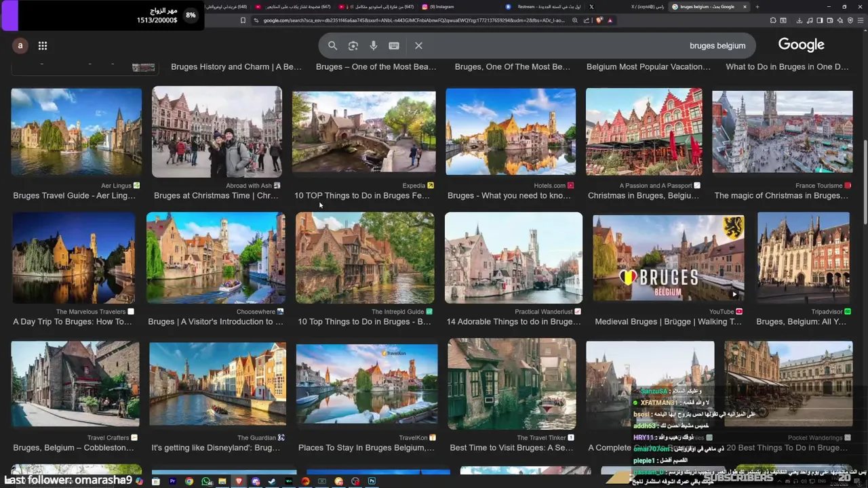Open The Intrepid Guide brick house image
Screen dimensions: 868x488
pyautogui.click(x=365, y=258)
